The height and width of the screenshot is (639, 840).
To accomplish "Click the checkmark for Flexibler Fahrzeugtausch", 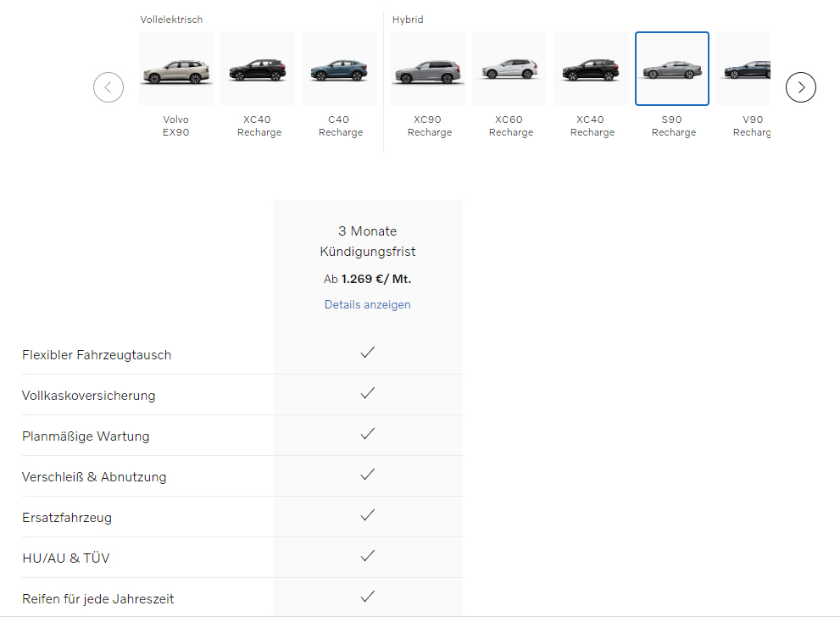I will pyautogui.click(x=368, y=353).
